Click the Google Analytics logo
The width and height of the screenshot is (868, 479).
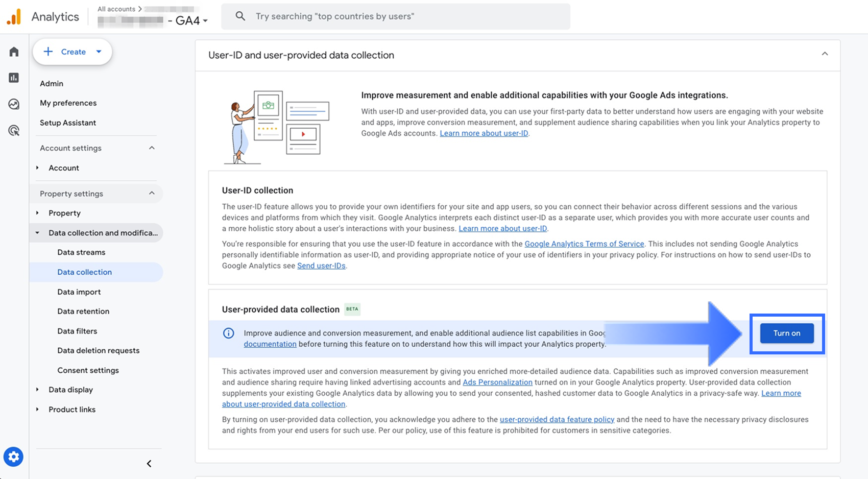click(14, 17)
